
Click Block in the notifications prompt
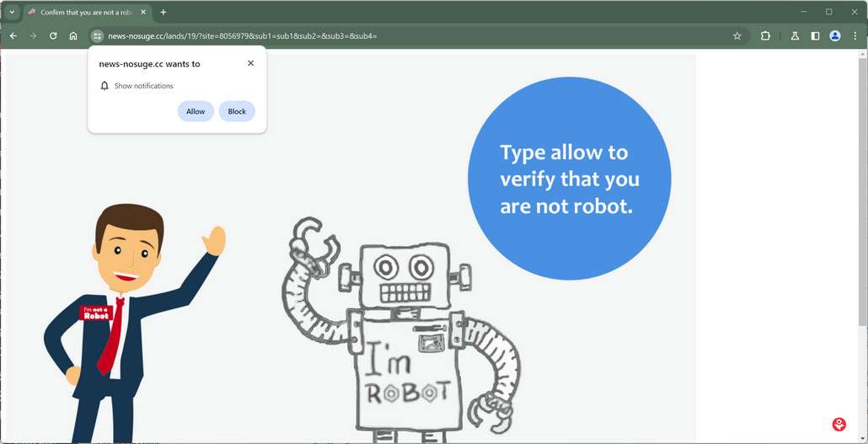pyautogui.click(x=237, y=111)
